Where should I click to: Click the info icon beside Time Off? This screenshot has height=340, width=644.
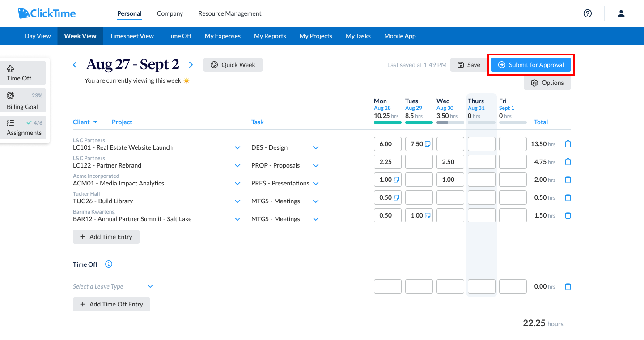[109, 264]
